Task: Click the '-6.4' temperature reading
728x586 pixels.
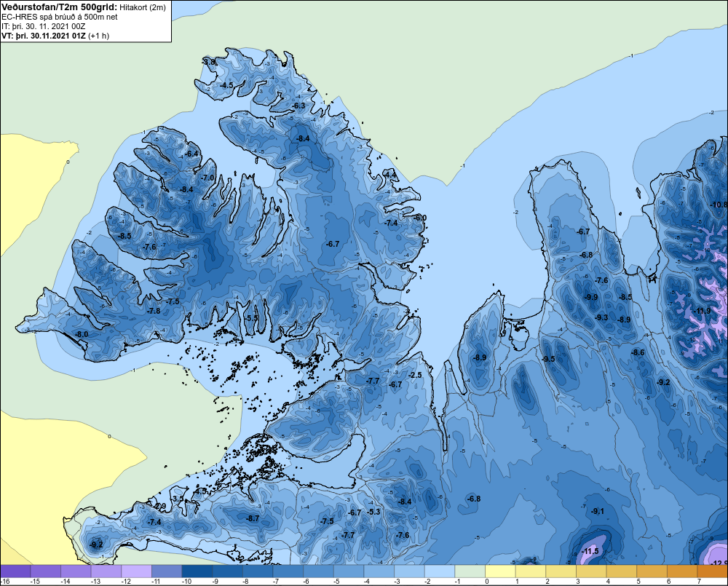Action: (x=191, y=154)
